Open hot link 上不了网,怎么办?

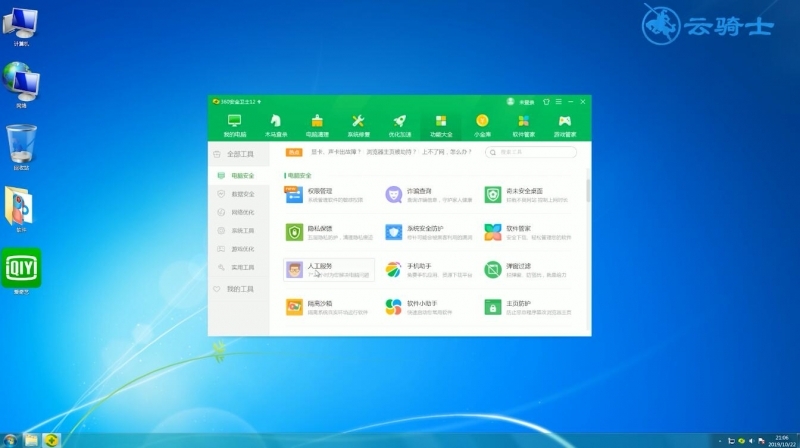point(446,152)
